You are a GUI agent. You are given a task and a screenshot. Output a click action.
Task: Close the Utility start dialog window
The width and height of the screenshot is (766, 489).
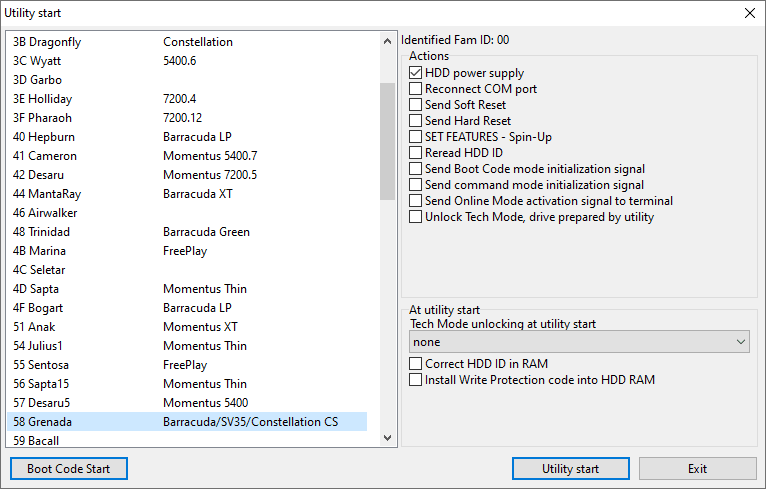coord(749,13)
